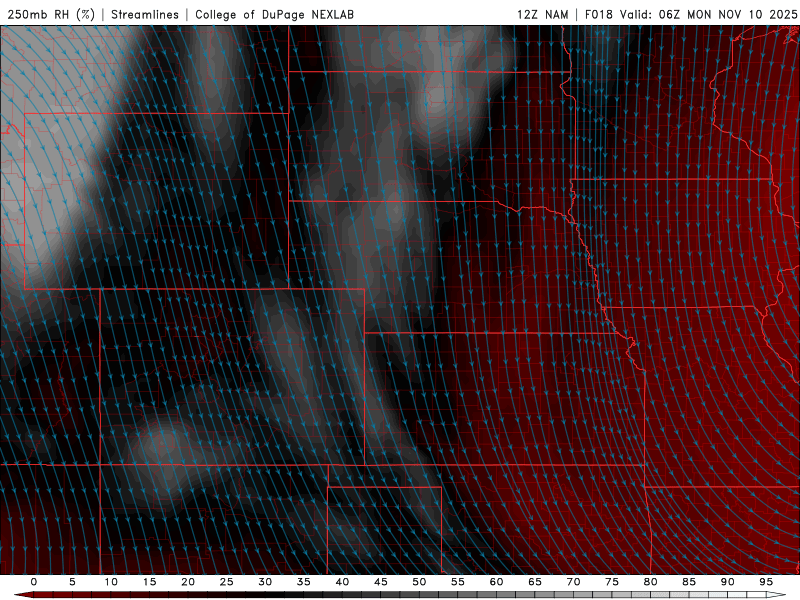The width and height of the screenshot is (800, 600).
Task: Click the colorbar label "5"
Action: pyautogui.click(x=72, y=582)
